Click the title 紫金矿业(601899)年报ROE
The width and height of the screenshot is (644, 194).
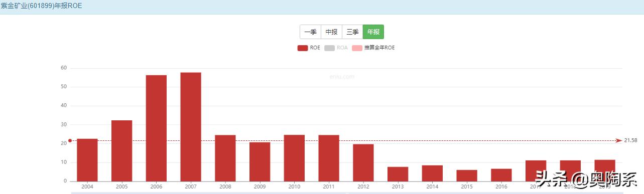coord(41,6)
